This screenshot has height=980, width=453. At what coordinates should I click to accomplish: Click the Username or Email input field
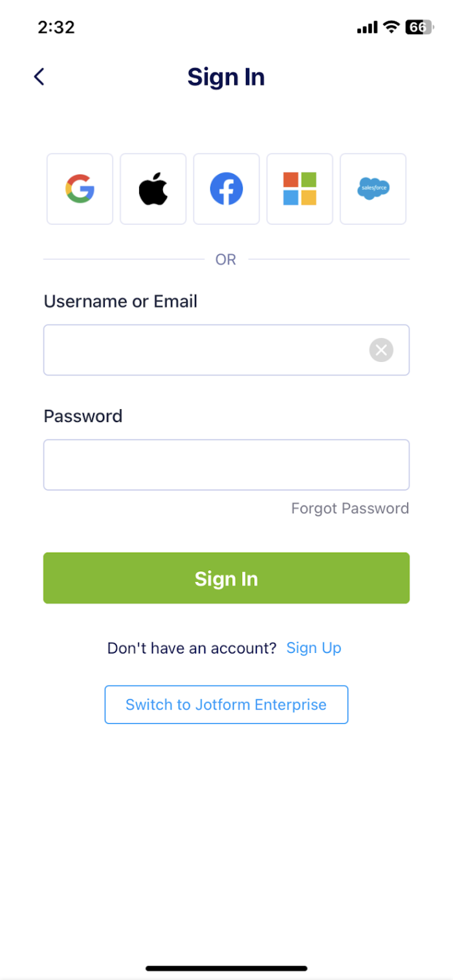tap(194, 350)
